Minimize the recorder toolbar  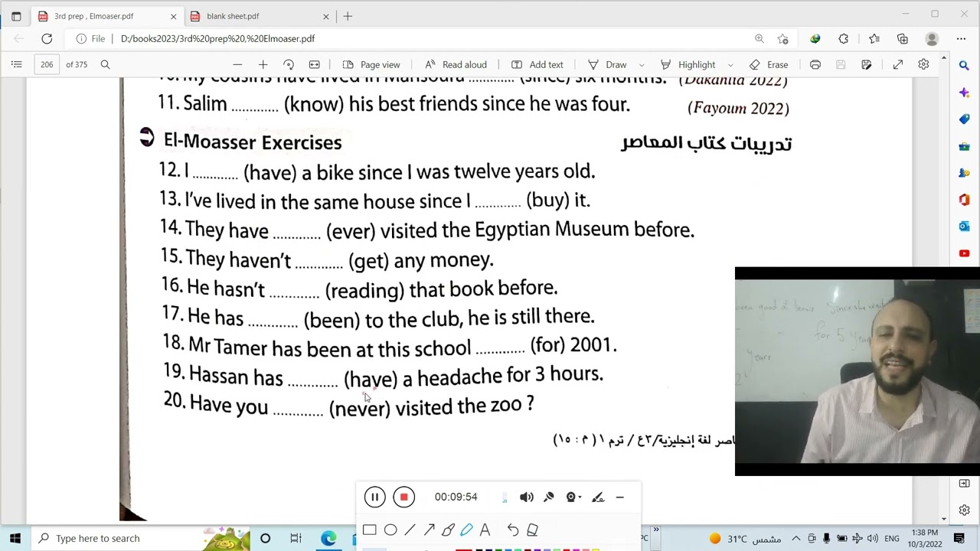pyautogui.click(x=620, y=497)
